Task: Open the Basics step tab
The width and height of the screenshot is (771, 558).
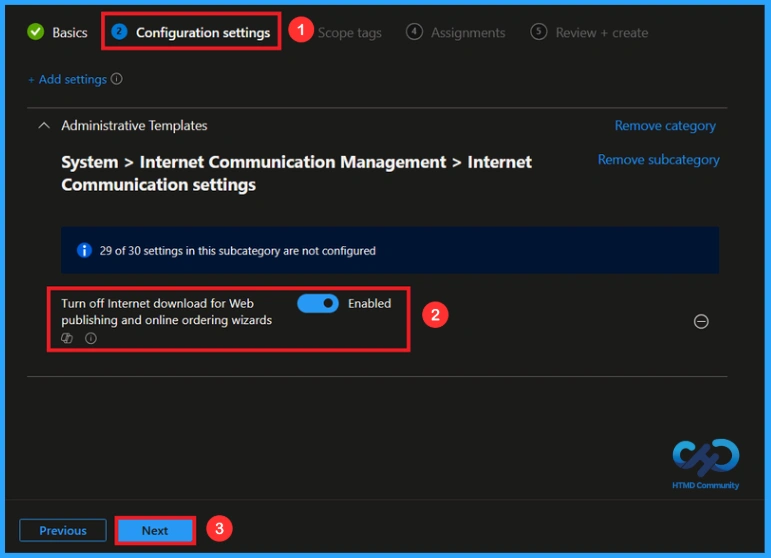Action: tap(58, 32)
